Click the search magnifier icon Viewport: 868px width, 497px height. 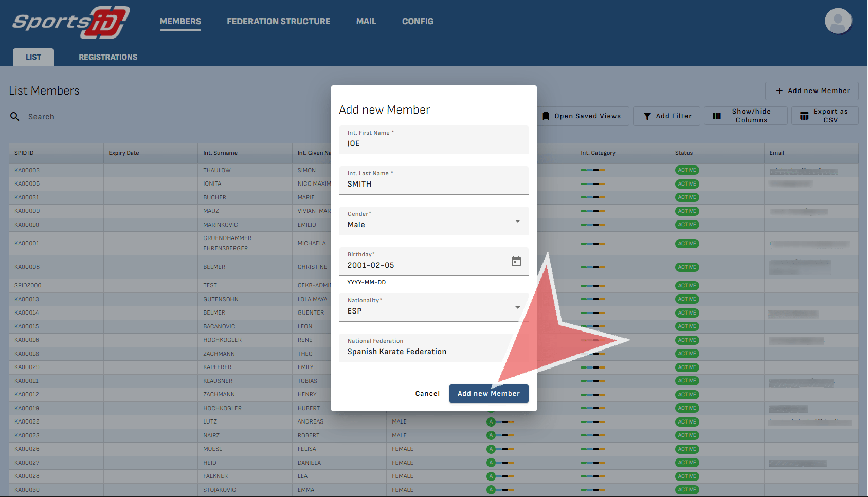[15, 117]
